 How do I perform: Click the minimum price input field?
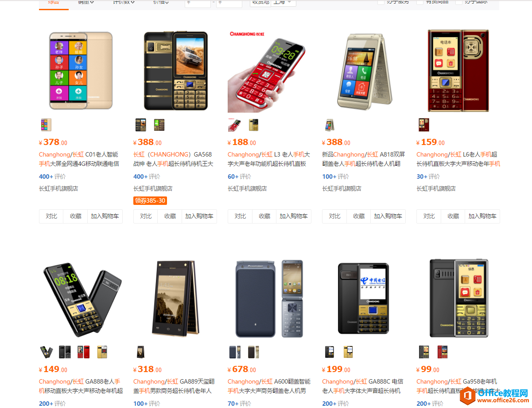(x=198, y=3)
